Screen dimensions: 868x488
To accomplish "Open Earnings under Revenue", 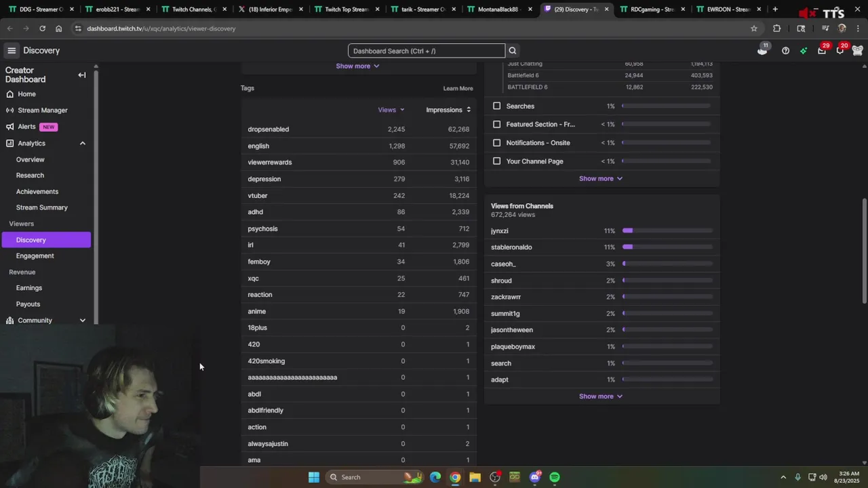I will (x=29, y=288).
